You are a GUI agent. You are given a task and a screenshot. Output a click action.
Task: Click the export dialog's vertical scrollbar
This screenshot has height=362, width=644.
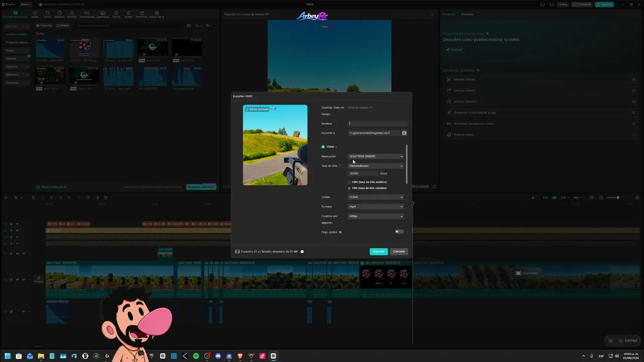407,164
